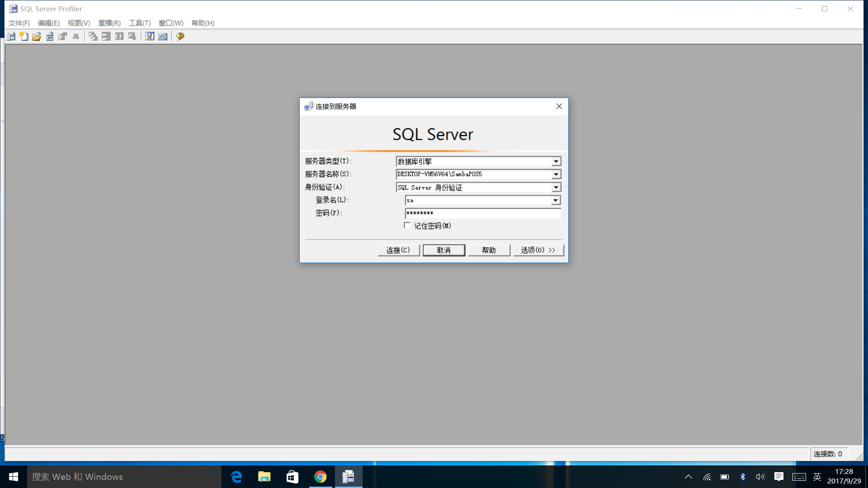This screenshot has width=868, height=488.
Task: Launch Database Engine Tuning Advisor icon
Action: [150, 37]
